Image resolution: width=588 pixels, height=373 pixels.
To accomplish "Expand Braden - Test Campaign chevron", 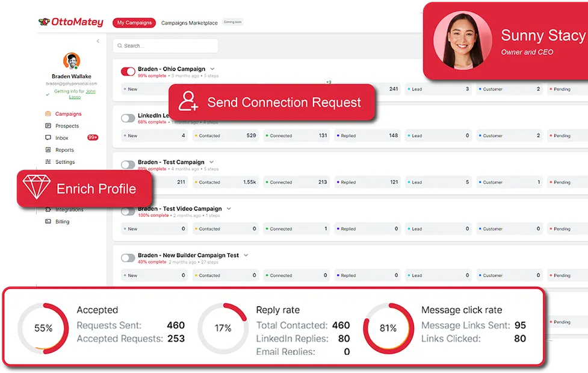I will pos(211,162).
